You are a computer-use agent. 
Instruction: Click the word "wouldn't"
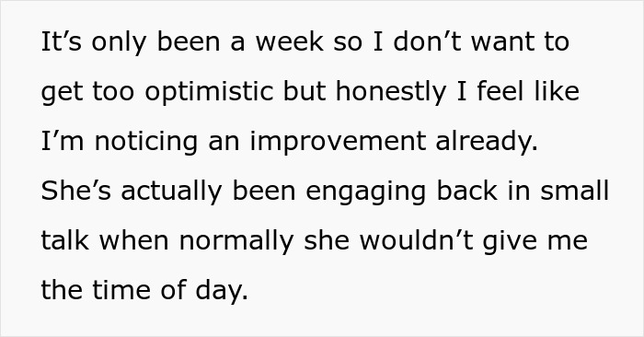pyautogui.click(x=417, y=240)
